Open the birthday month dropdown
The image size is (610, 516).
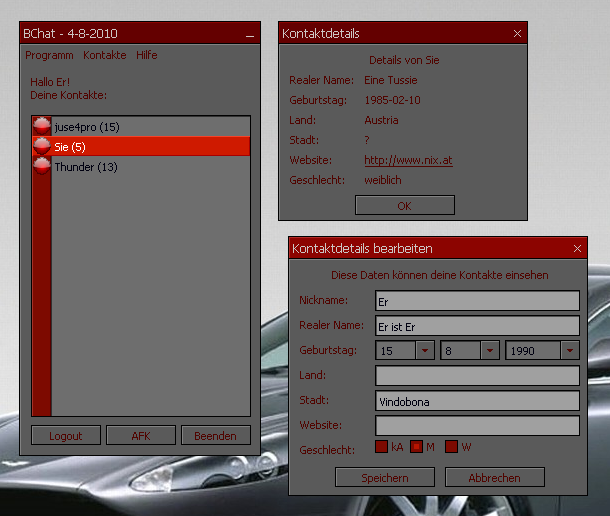coord(490,351)
